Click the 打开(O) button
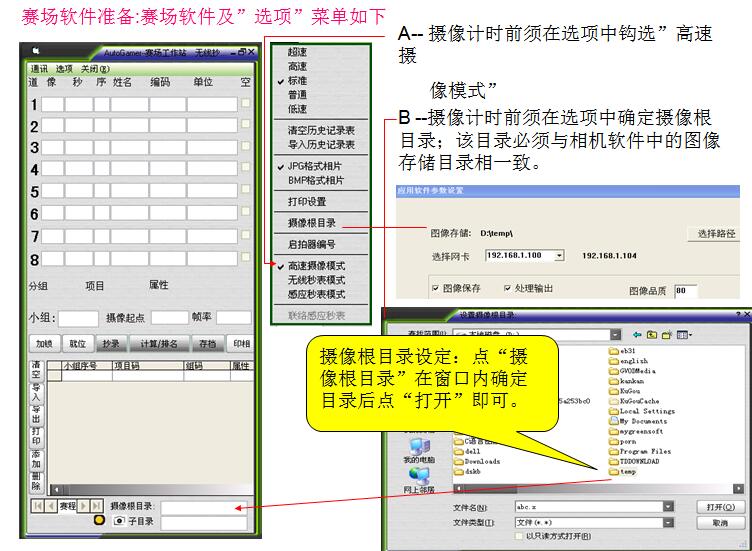The image size is (752, 551). click(721, 507)
